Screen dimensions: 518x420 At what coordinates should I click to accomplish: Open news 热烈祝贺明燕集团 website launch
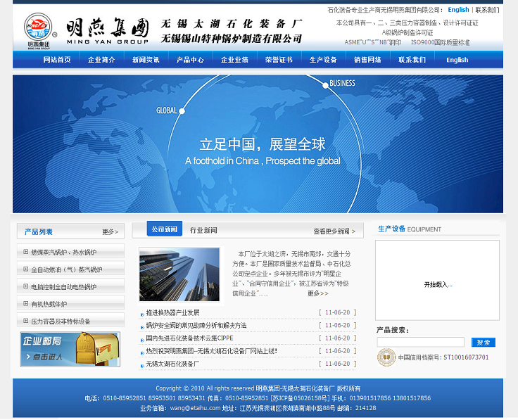(211, 351)
